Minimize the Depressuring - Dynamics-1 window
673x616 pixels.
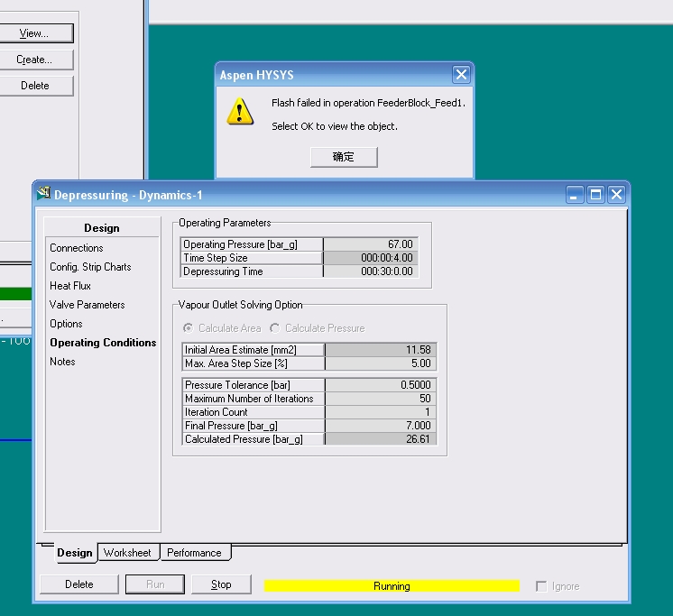coord(575,195)
